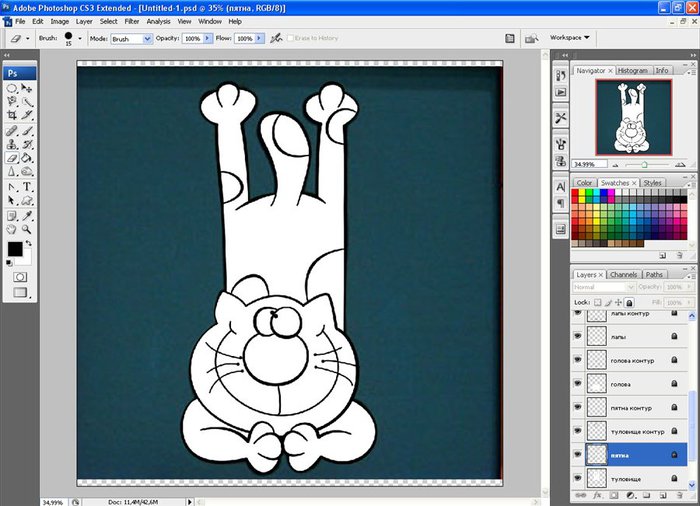Hide the голова контур layer
Viewport: 700px width, 506px height.
[x=578, y=360]
